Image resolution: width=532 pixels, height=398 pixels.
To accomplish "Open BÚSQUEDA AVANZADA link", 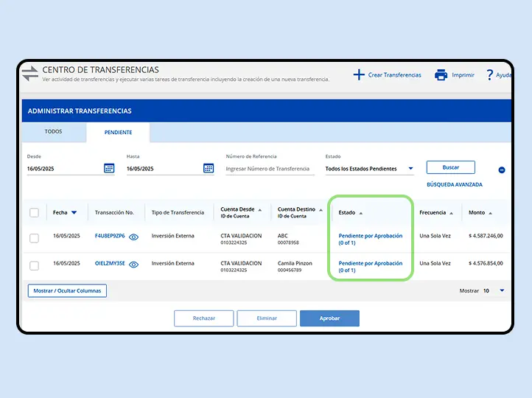I will (455, 184).
